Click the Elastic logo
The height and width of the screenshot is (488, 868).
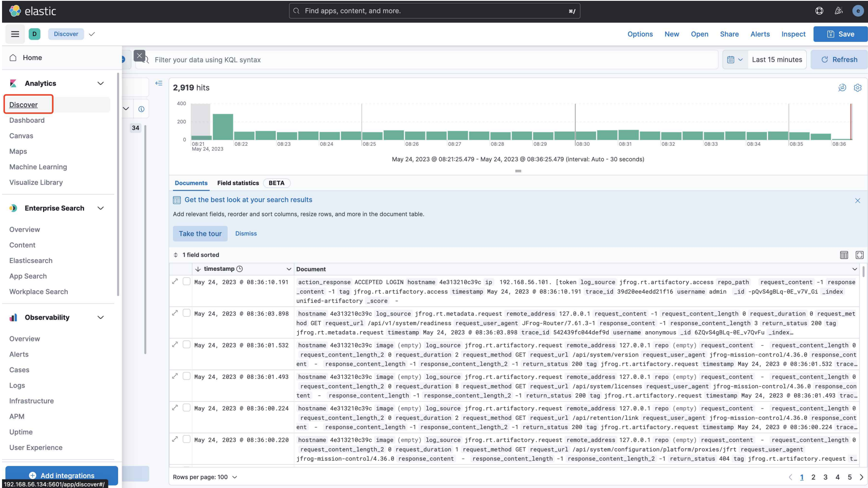pos(32,11)
